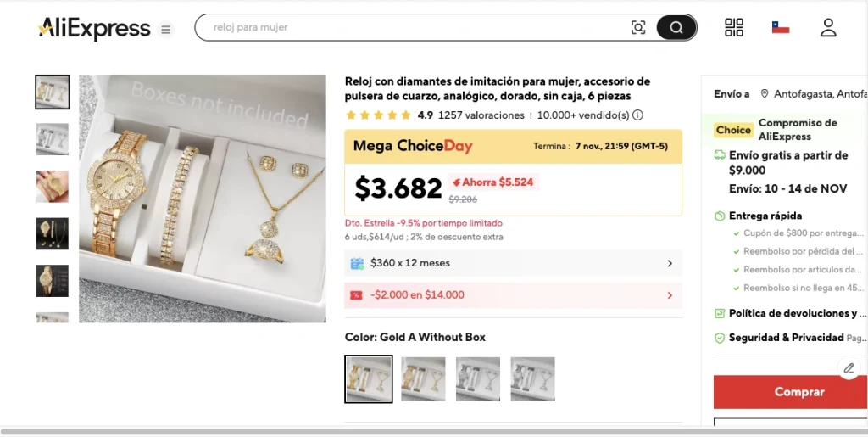Expand the -$2.000 en $14.000 coupon row
Screen dimensions: 868x437
coord(513,295)
